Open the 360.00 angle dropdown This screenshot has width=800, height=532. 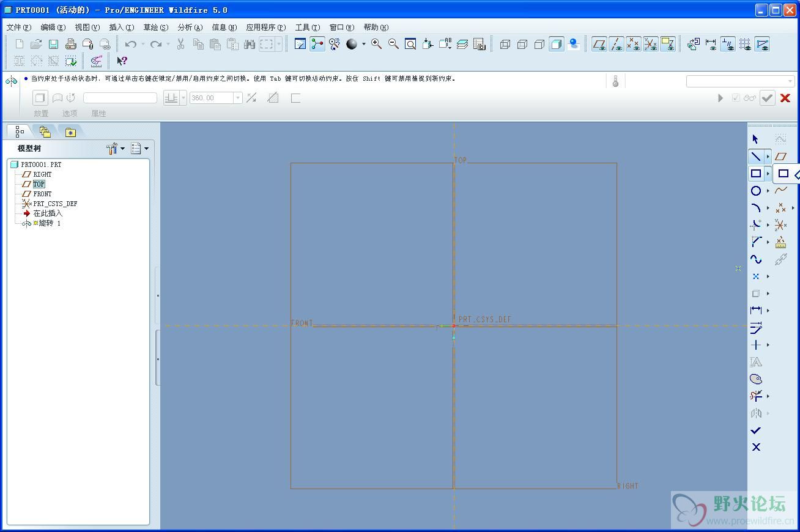pyautogui.click(x=238, y=98)
